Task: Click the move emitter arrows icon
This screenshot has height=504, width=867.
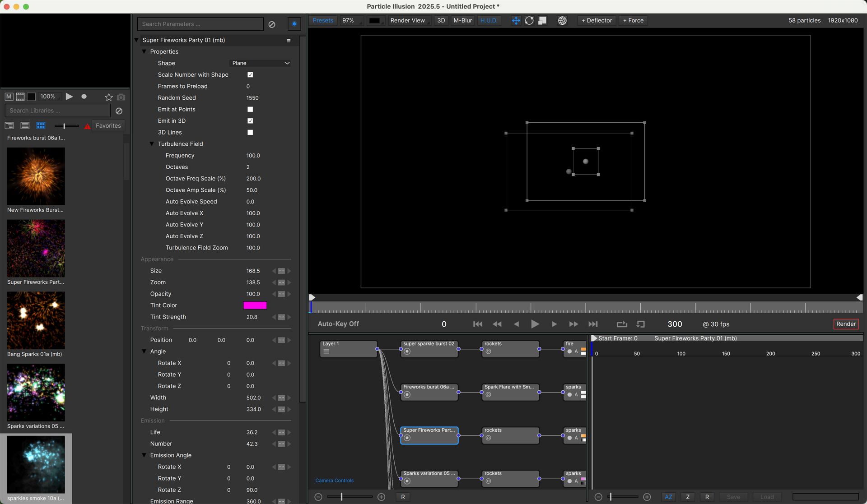Action: coord(516,21)
